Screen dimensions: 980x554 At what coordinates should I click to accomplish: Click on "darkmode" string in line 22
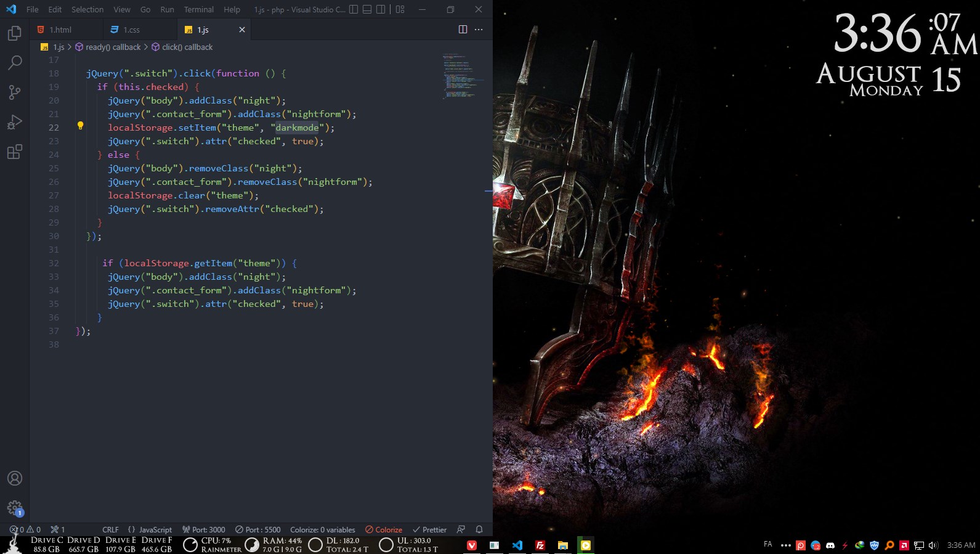[x=297, y=128]
